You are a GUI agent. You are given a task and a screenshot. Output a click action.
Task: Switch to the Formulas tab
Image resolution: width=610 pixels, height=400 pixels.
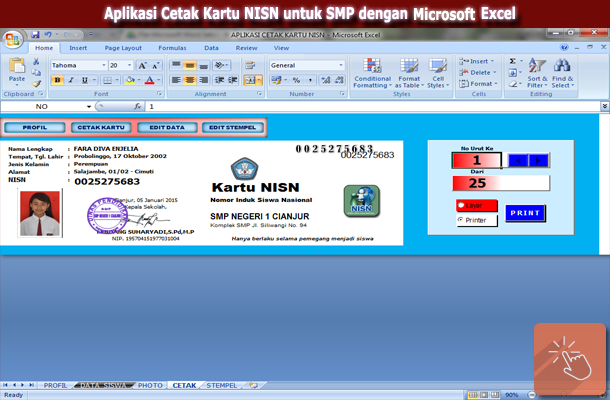pyautogui.click(x=172, y=48)
